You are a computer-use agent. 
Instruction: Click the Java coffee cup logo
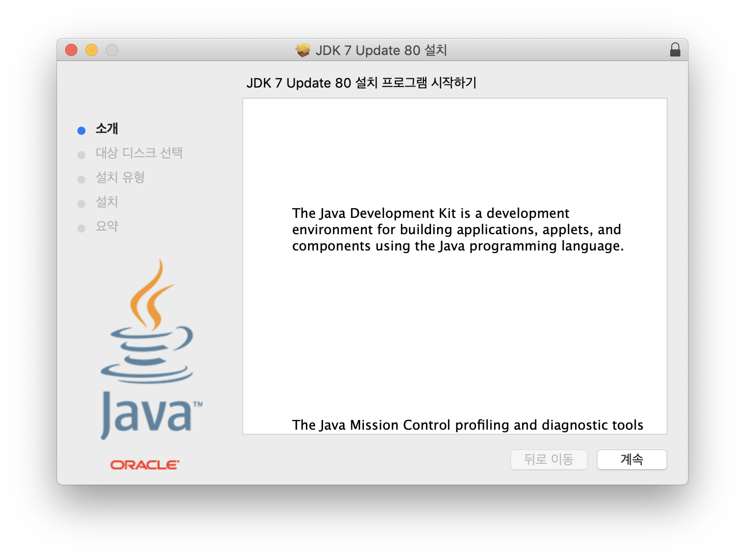(151, 349)
